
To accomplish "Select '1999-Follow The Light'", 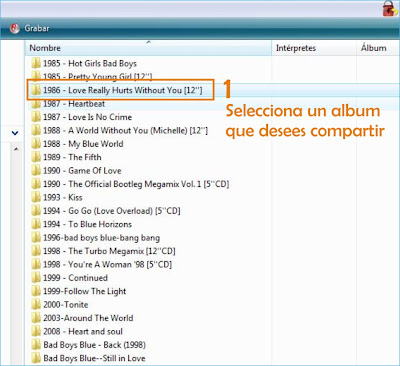I will click(85, 291).
